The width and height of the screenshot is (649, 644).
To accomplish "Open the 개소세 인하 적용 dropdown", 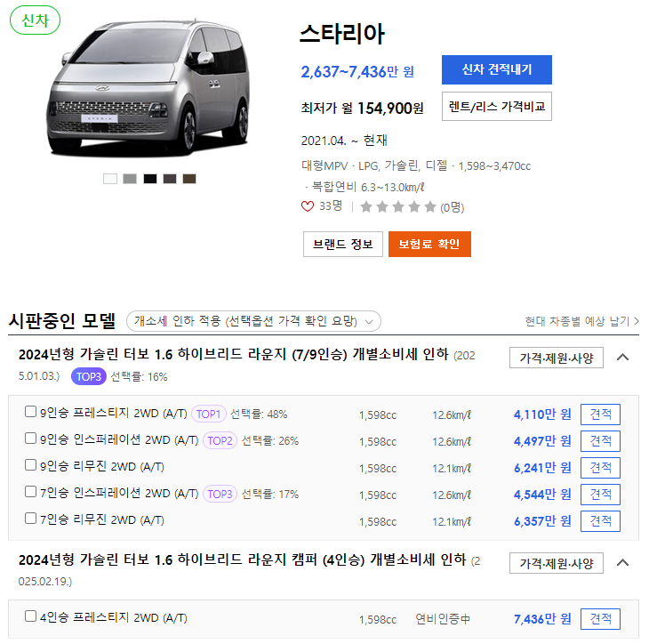I will coord(253,321).
